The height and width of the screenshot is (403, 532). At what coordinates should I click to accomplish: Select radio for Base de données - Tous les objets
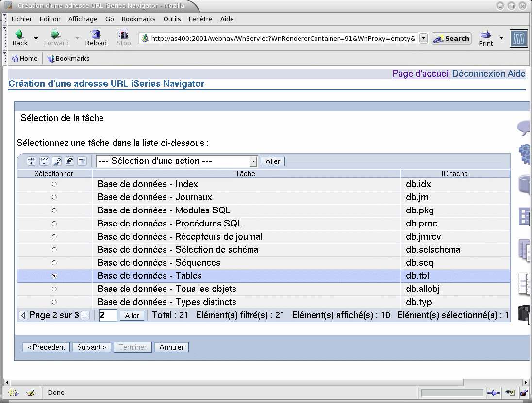pos(54,289)
